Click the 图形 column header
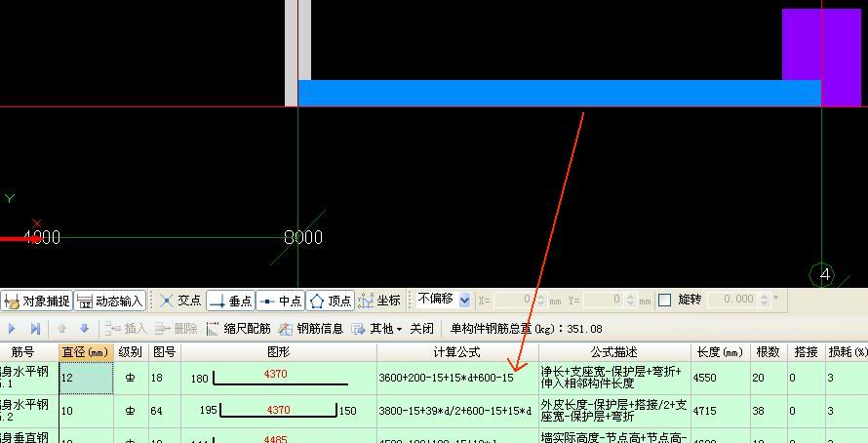The height and width of the screenshot is (443, 868). click(x=279, y=352)
